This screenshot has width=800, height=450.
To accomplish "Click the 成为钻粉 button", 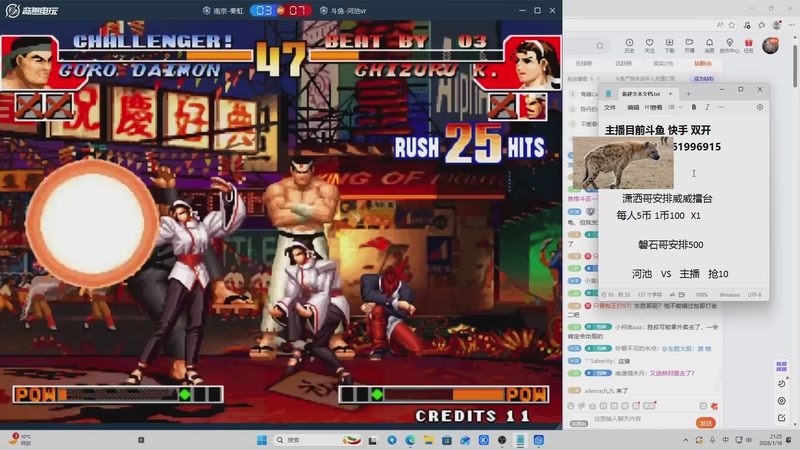I will click(704, 79).
